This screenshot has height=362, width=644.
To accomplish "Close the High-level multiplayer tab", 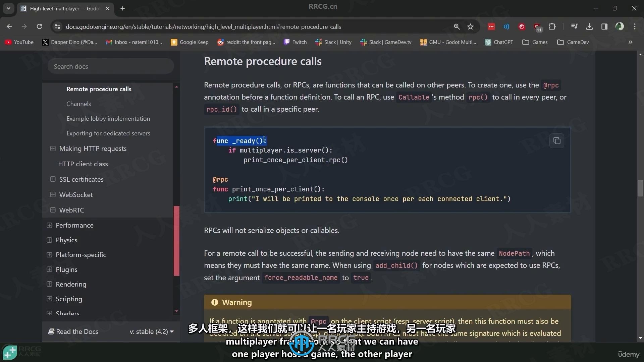I will click(x=107, y=8).
